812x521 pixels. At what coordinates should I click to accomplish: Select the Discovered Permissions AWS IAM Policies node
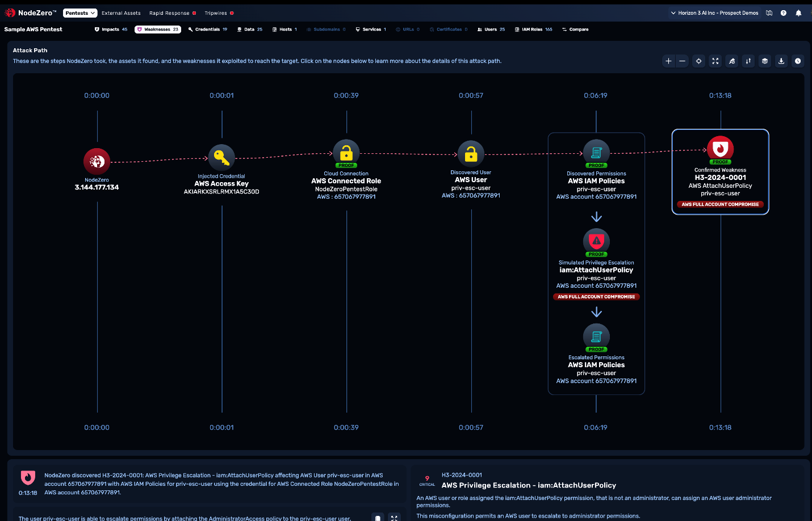pos(596,153)
